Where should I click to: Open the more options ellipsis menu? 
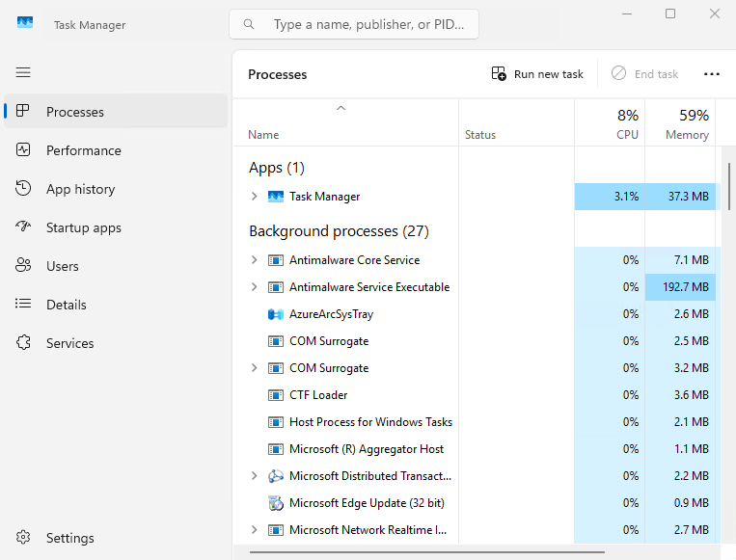[712, 74]
